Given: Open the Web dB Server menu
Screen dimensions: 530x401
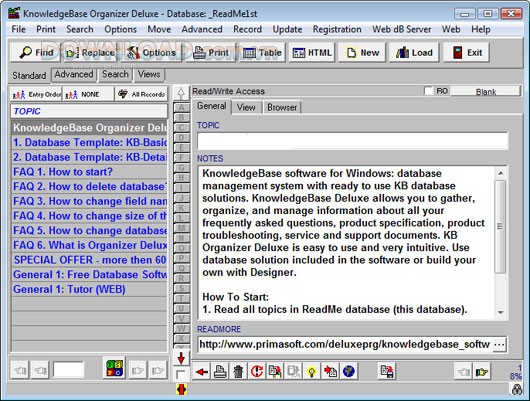Looking at the screenshot, I should (x=402, y=29).
